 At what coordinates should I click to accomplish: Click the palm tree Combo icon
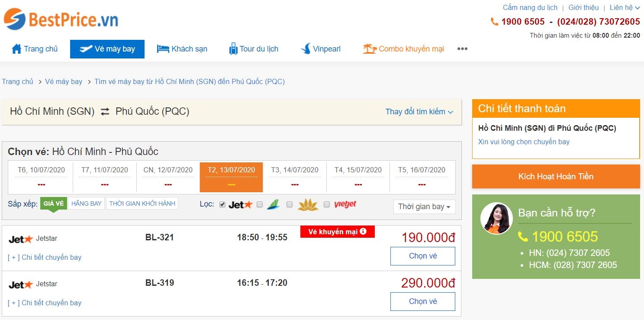click(x=370, y=49)
